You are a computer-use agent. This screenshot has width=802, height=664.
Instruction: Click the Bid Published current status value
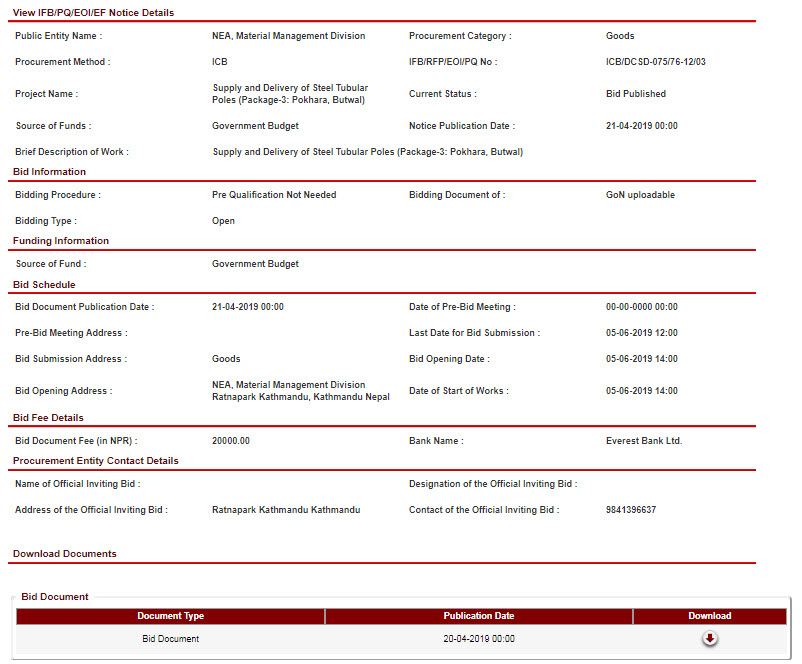[x=635, y=94]
